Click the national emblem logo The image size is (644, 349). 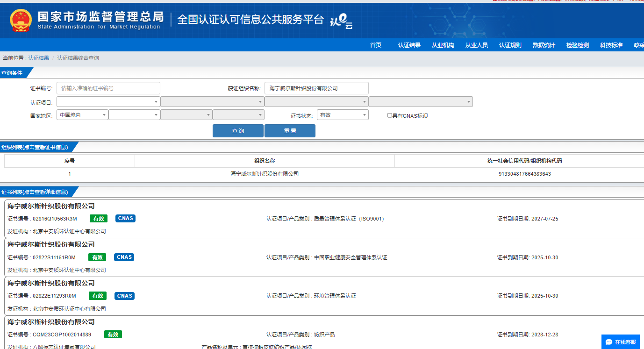21,21
